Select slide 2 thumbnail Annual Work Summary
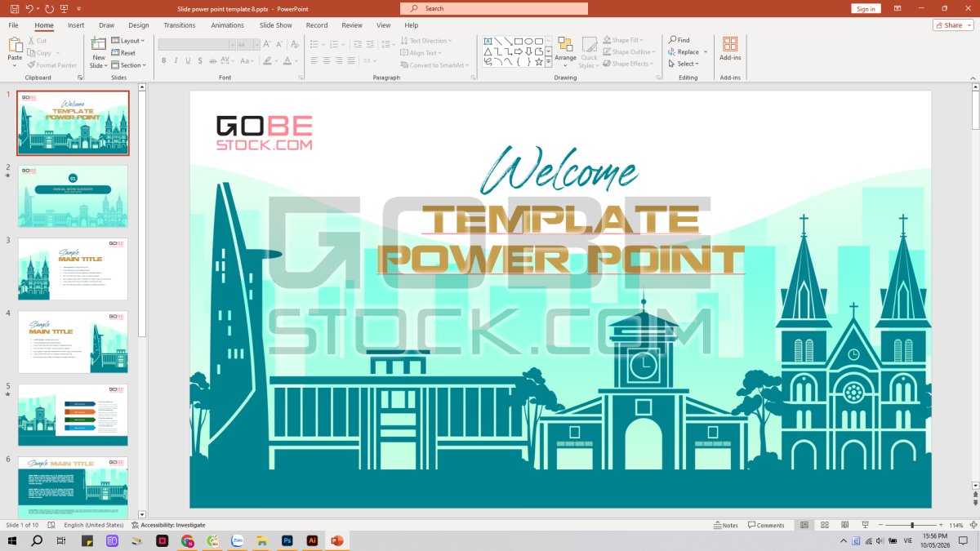980x551 pixels. pyautogui.click(x=73, y=196)
